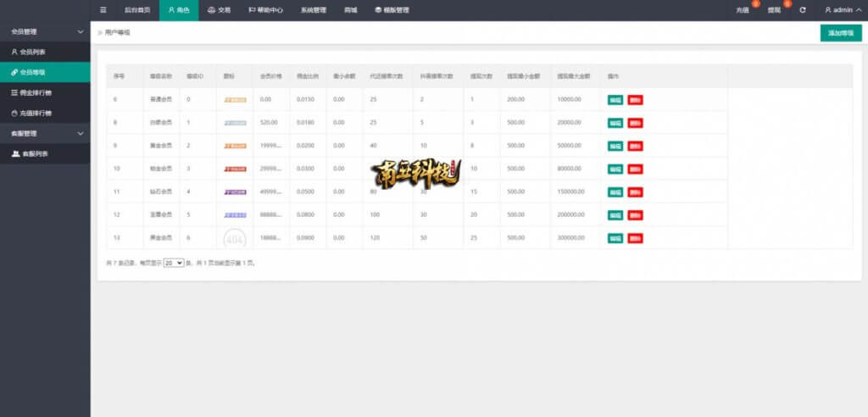868x417 pixels.
Task: Click the green 添加等级 button
Action: click(x=841, y=33)
